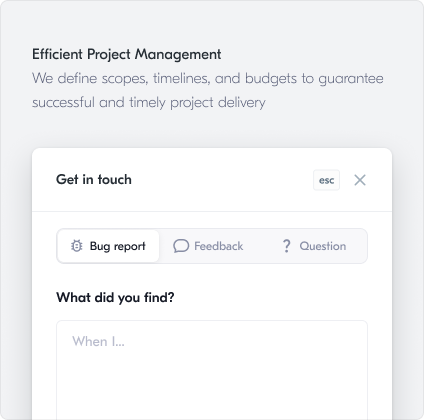Click the word 'budgets' in the description
This screenshot has height=420, width=424.
pos(271,79)
